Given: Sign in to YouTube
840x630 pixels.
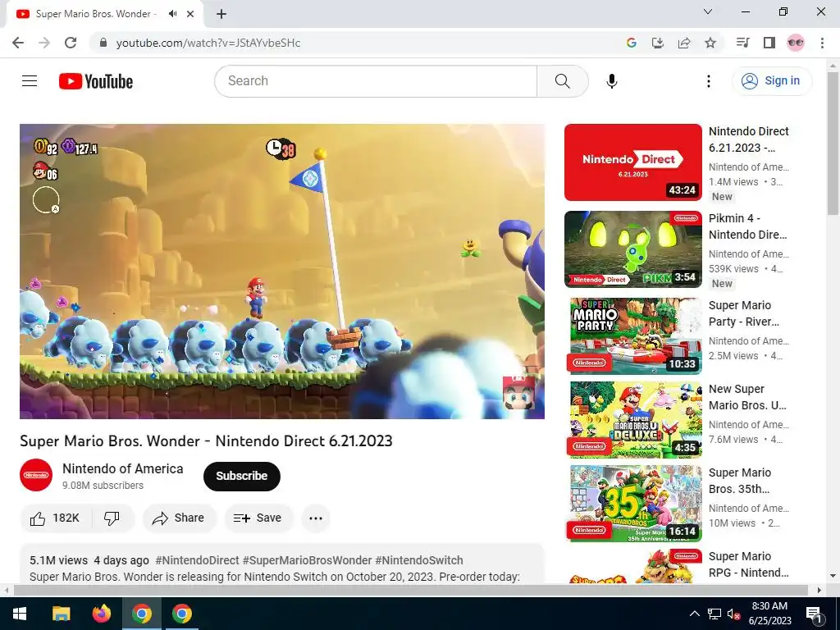Looking at the screenshot, I should click(x=771, y=81).
